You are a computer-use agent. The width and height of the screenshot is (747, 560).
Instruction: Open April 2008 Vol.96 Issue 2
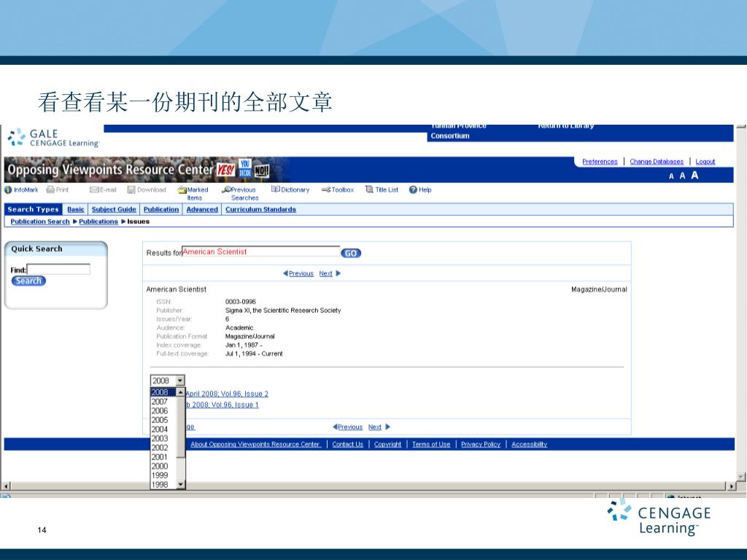tap(228, 394)
